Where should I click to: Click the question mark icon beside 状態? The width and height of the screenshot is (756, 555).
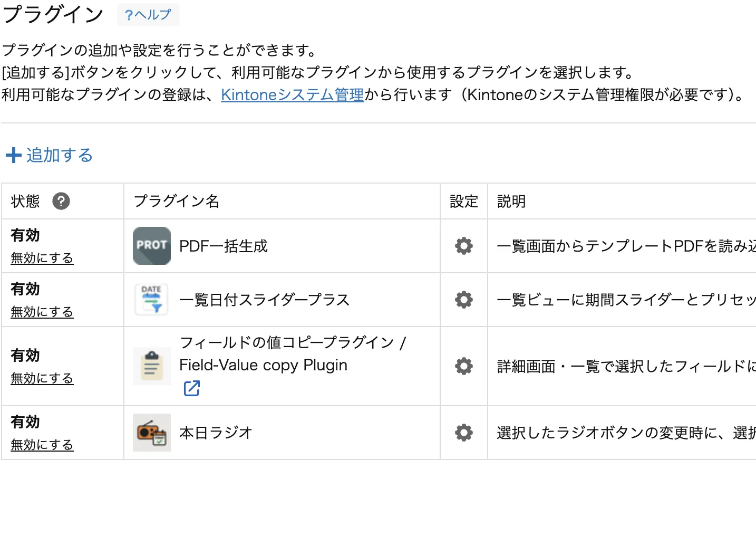pos(62,201)
